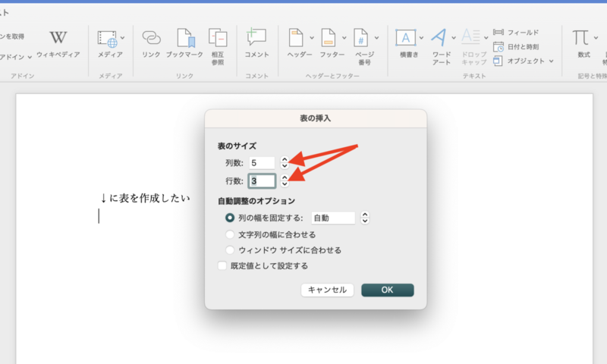Screen dimensions: 607x364
Task: Expand the ページ番号 dropdown arrow
Action: [x=376, y=38]
